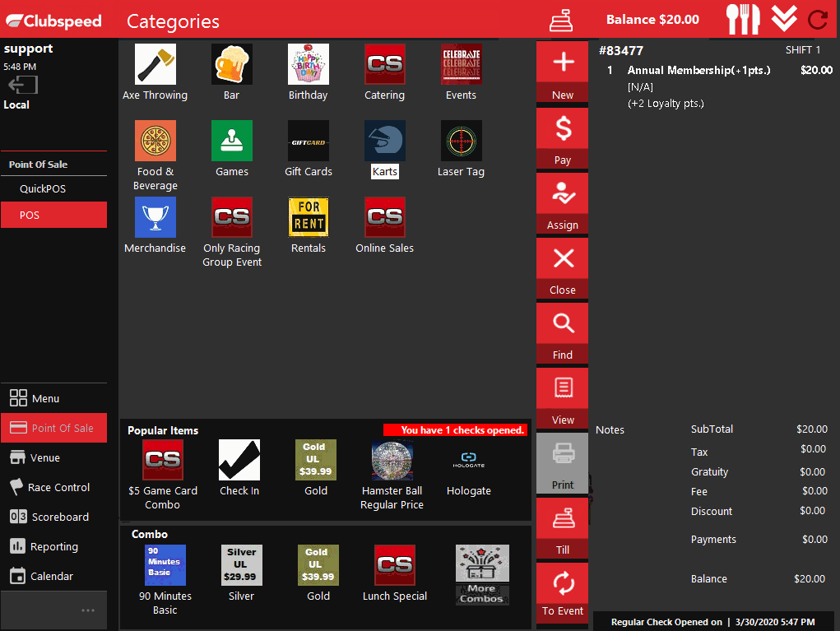This screenshot has height=631, width=840.
Task: Open Food & Beverage category
Action: point(155,155)
